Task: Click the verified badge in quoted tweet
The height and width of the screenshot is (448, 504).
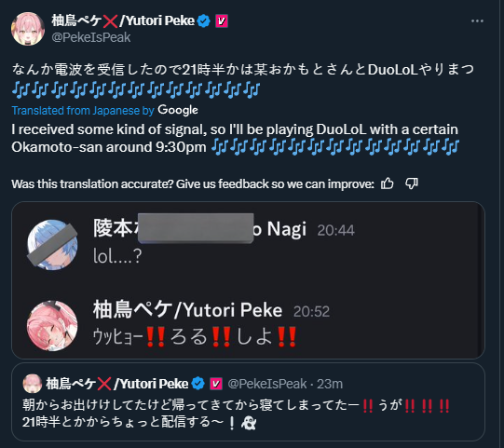Action: coord(198,384)
